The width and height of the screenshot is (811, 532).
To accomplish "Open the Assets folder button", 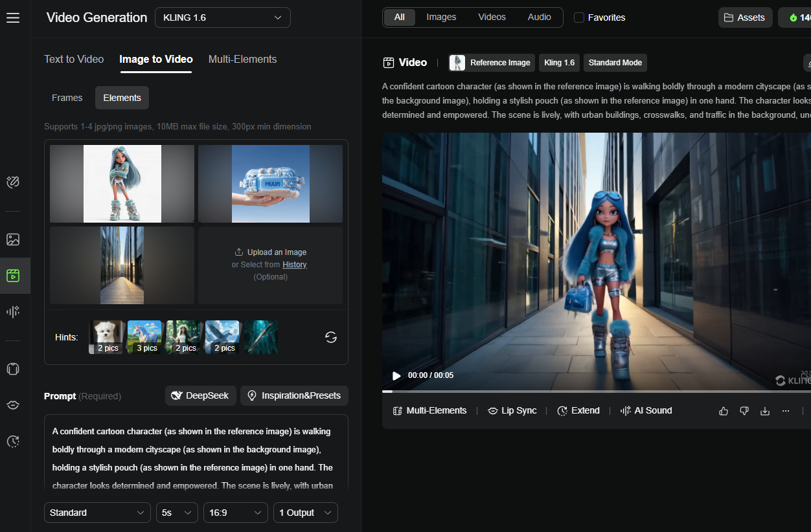I will pyautogui.click(x=744, y=17).
